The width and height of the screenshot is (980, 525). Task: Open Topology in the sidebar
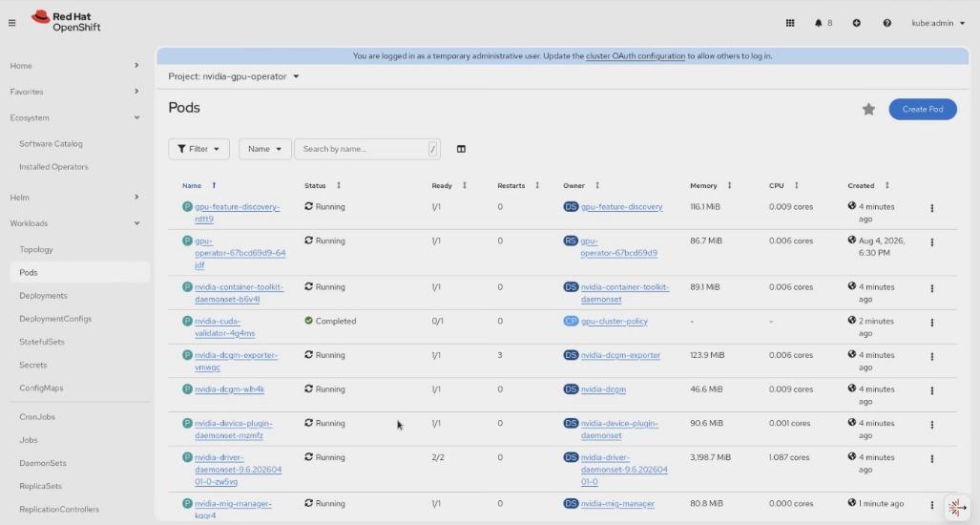point(36,249)
